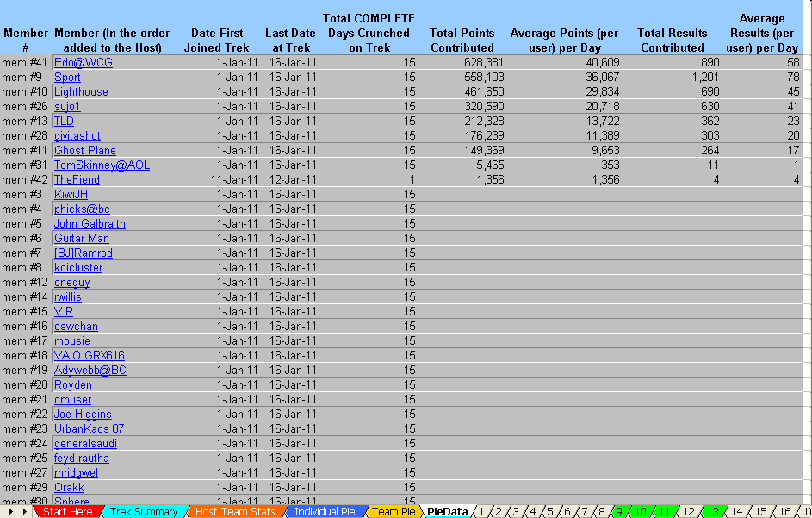This screenshot has width=812, height=518.
Task: Click the mem.#42 member number cell
Action: [25, 180]
